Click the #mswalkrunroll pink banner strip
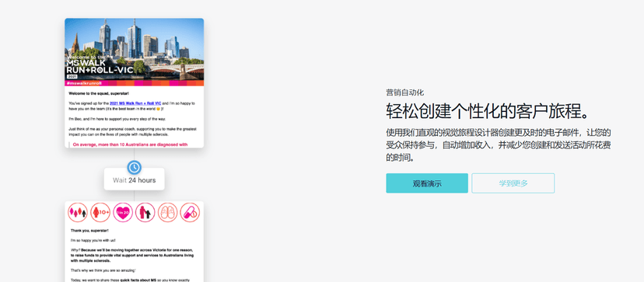This screenshot has width=644, height=282. pos(135,83)
